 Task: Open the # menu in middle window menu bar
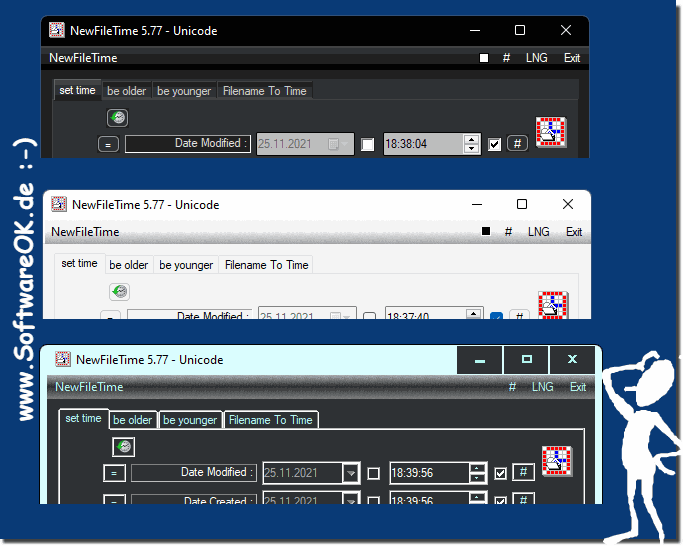(x=508, y=232)
